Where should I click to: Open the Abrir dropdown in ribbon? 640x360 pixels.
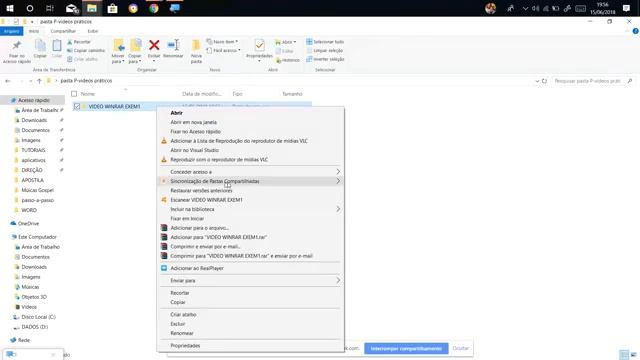286,42
